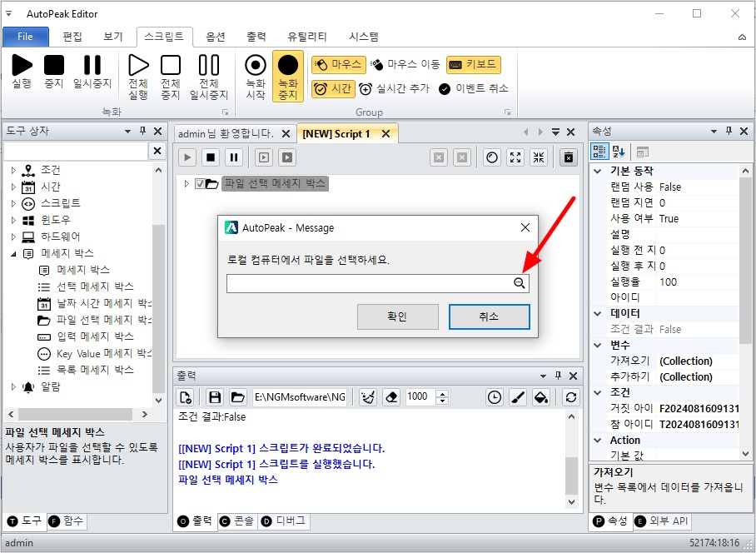The image size is (756, 553).
Task: Expand the 스크립트 toolbox category
Action: (x=13, y=203)
